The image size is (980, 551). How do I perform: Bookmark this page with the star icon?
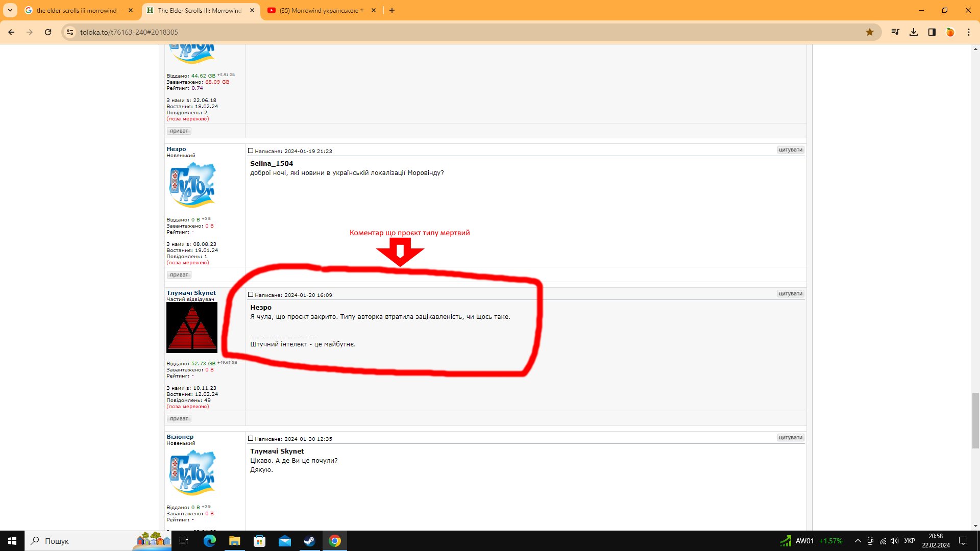coord(870,32)
